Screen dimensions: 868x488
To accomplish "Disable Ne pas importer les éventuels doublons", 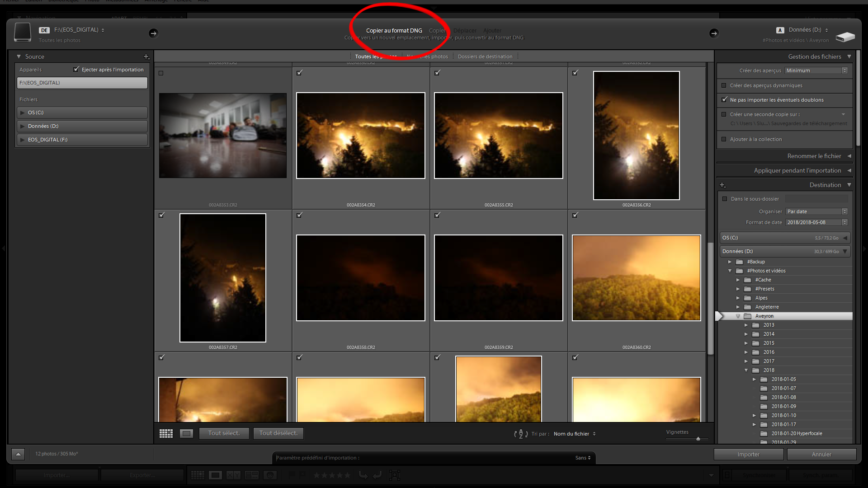I will click(724, 100).
